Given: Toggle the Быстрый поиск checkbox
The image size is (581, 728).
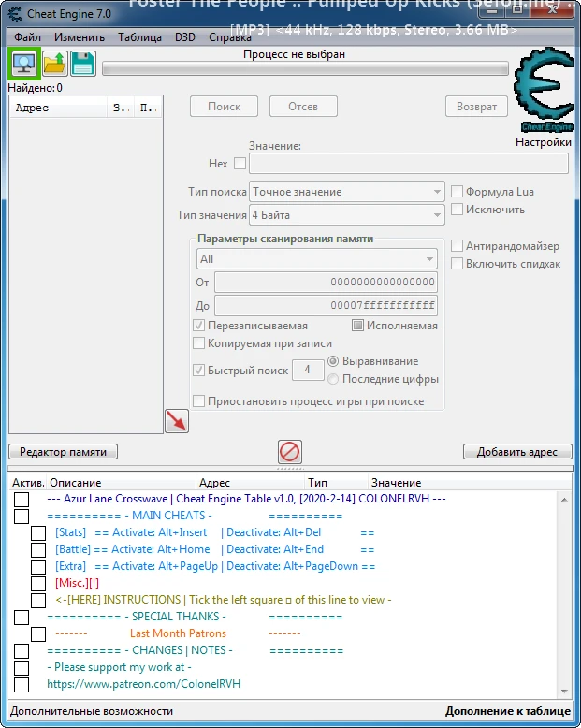Looking at the screenshot, I should [x=198, y=370].
